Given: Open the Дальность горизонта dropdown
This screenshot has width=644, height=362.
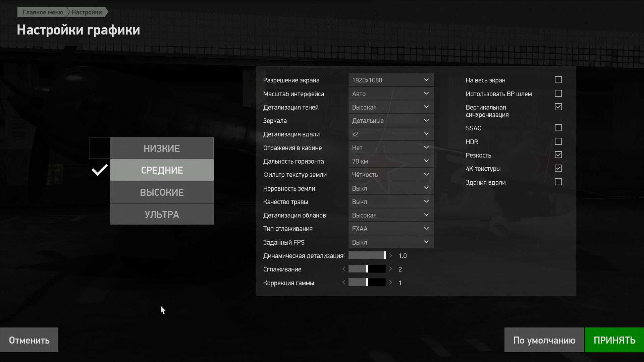Looking at the screenshot, I should click(x=391, y=161).
